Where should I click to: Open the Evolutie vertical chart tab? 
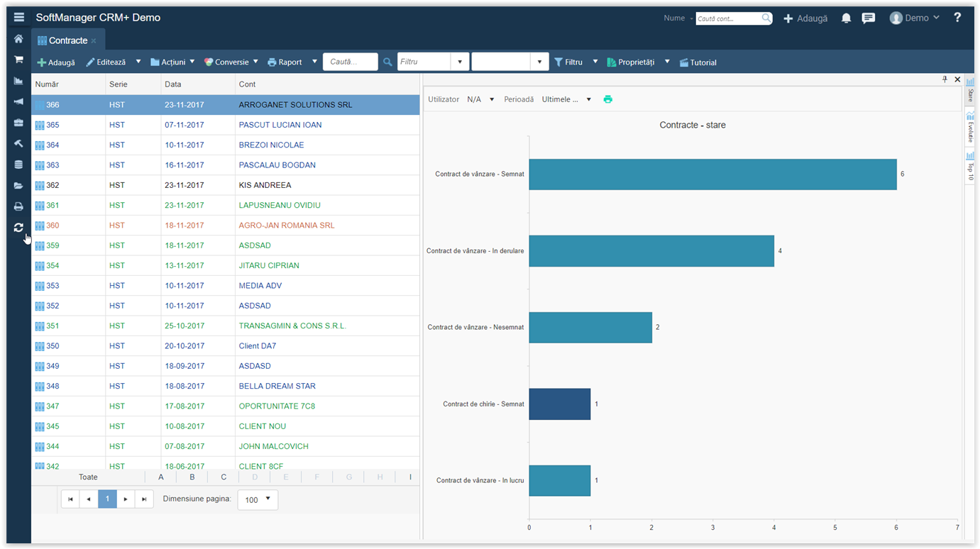(x=970, y=127)
